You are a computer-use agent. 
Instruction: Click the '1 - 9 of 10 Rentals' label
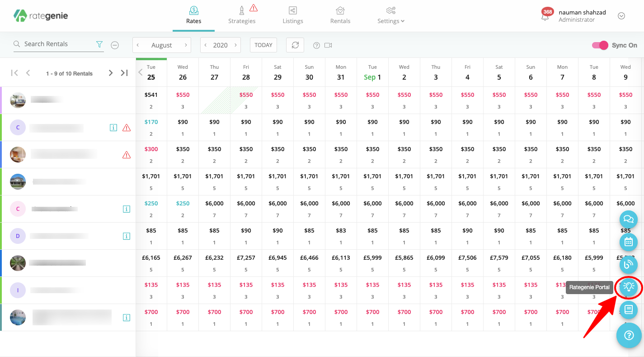[69, 73]
